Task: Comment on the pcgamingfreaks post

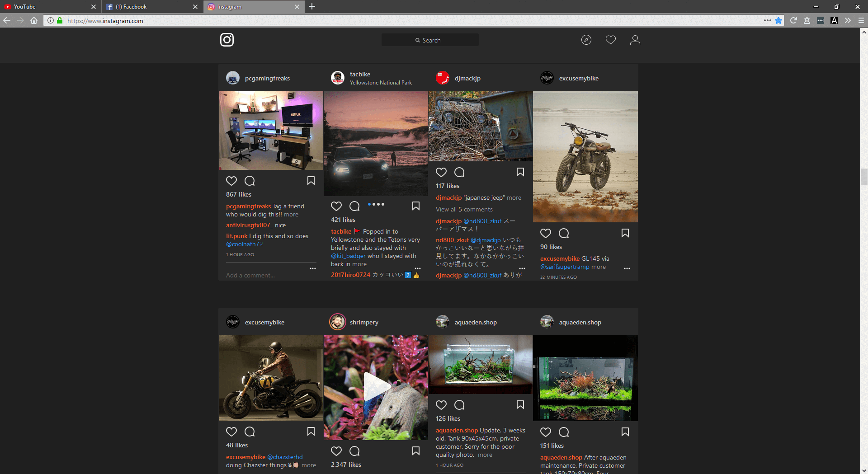Action: pyautogui.click(x=250, y=181)
